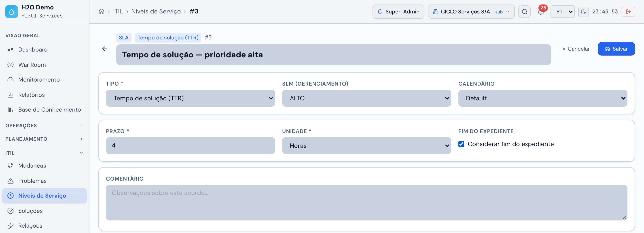Image resolution: width=644 pixels, height=233 pixels.
Task: Open the UNIDADE dropdown
Action: click(366, 146)
